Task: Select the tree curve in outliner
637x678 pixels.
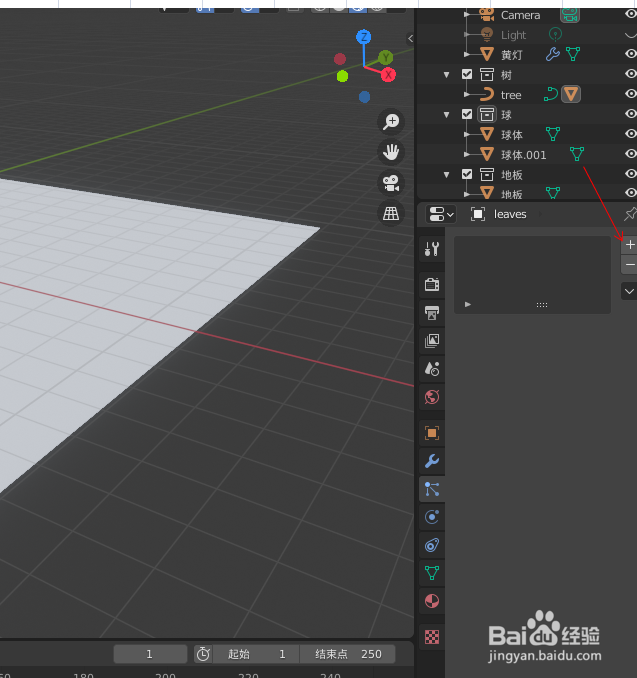Action: [511, 95]
